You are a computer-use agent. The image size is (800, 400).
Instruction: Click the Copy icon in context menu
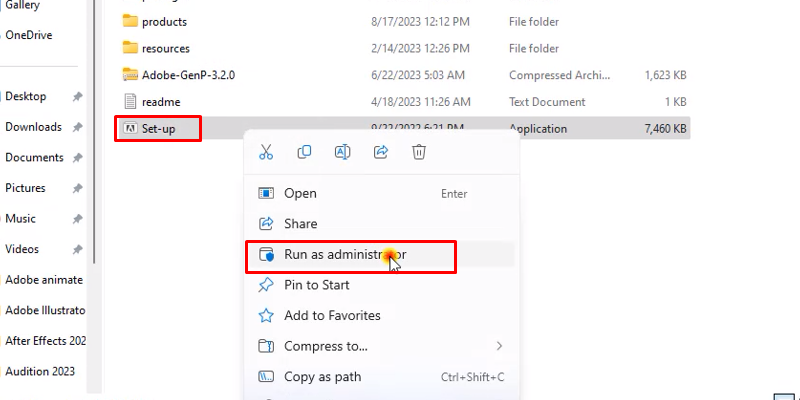point(304,152)
